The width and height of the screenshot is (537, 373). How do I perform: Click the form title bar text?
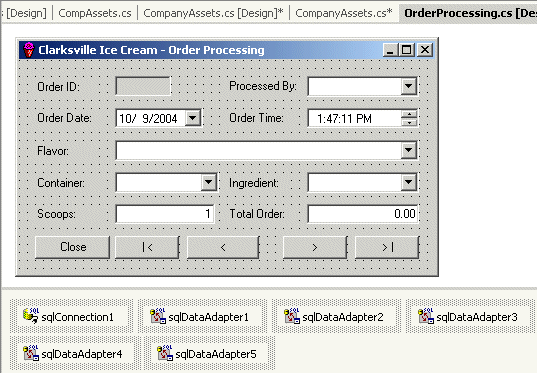point(151,50)
